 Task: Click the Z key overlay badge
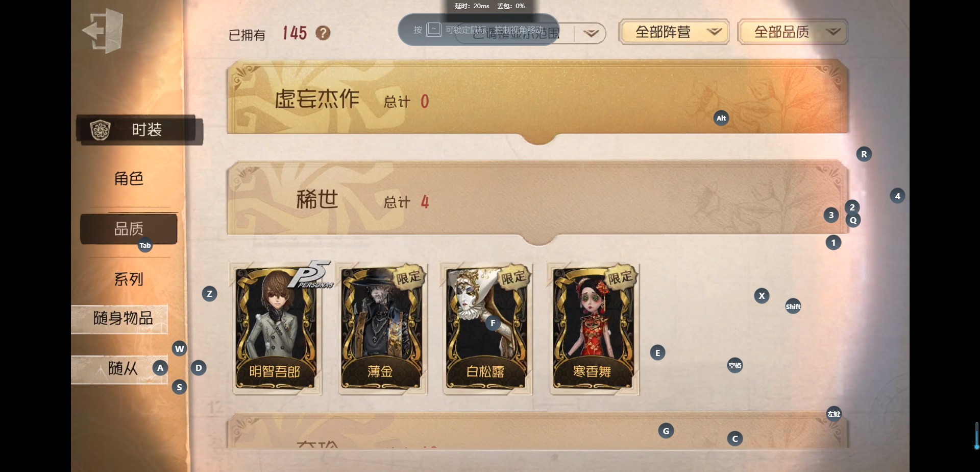[x=209, y=294]
